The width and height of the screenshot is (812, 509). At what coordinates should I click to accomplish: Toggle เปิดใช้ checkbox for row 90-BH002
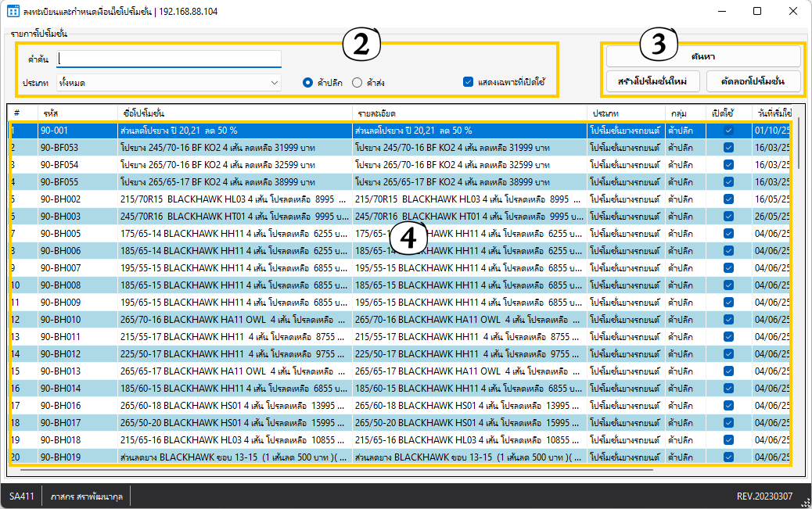728,199
